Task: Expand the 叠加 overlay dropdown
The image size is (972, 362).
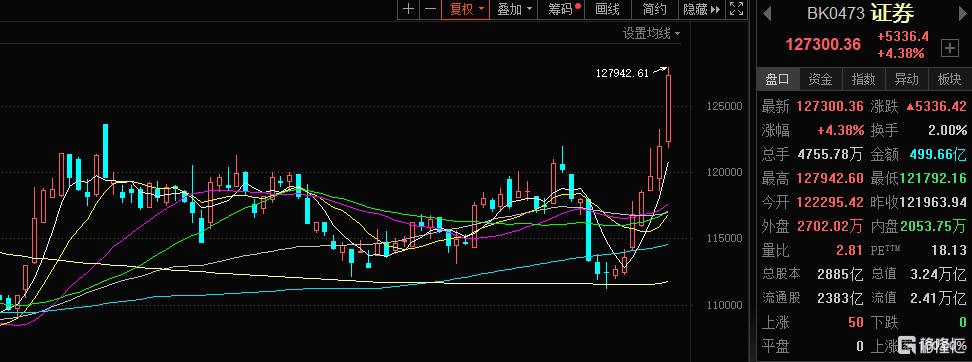Action: coord(515,9)
